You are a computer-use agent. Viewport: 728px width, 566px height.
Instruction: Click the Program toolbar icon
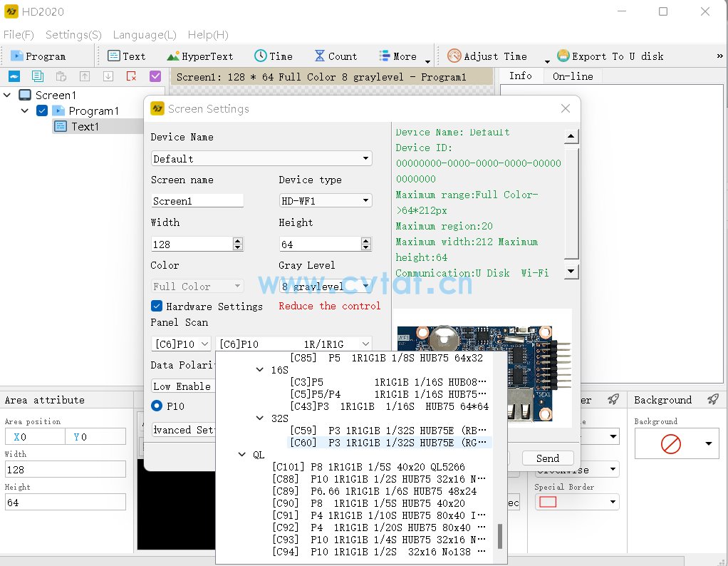pyautogui.click(x=38, y=56)
